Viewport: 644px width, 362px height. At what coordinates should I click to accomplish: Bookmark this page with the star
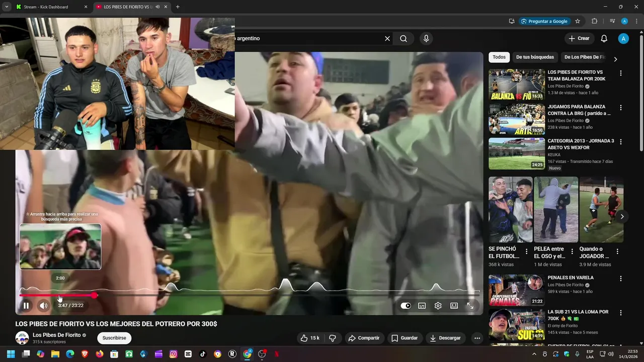(578, 21)
